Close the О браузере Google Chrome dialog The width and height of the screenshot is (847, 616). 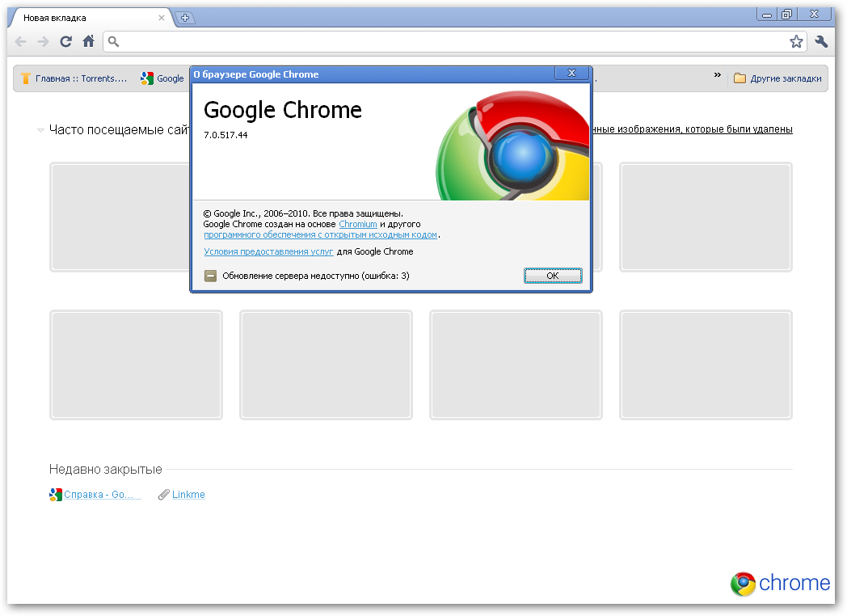click(x=571, y=73)
